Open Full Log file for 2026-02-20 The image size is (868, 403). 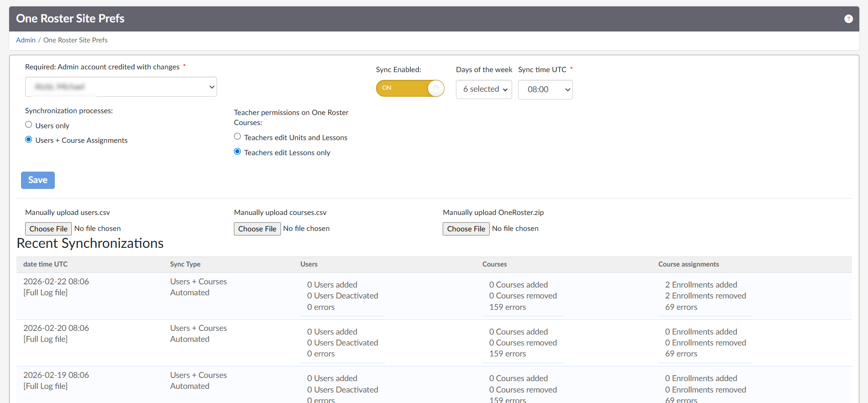46,339
